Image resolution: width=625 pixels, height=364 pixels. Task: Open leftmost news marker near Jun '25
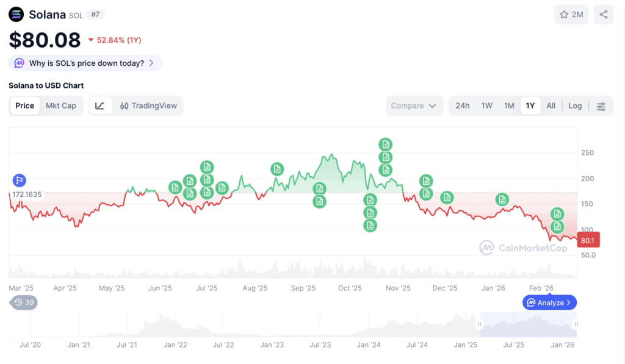(x=175, y=187)
